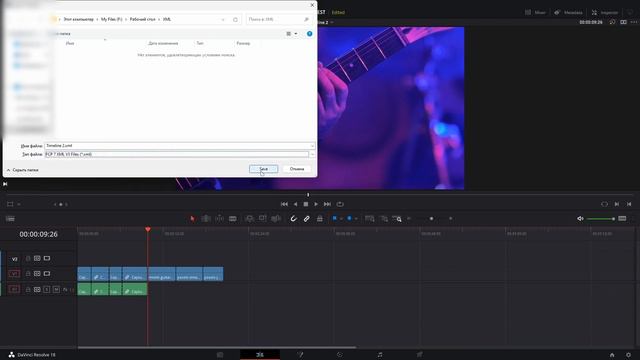The height and width of the screenshot is (360, 640).
Task: Add a blue marker with Marker icon
Action: point(349,218)
